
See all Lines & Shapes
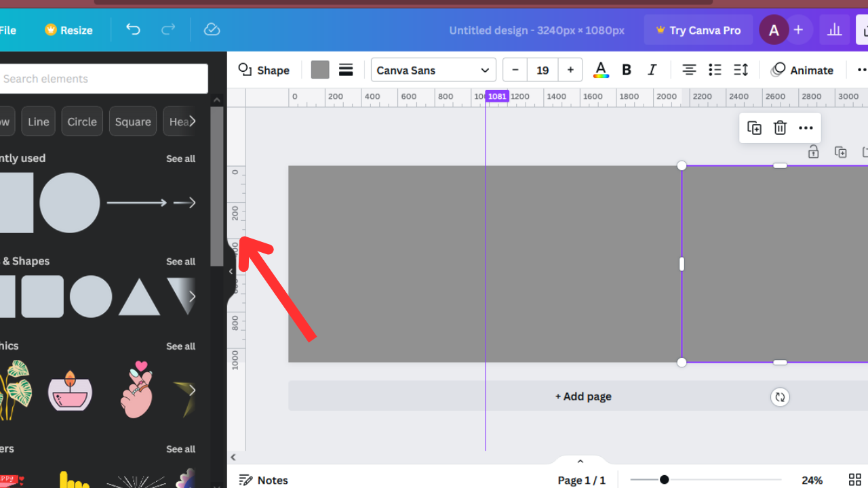[180, 262]
